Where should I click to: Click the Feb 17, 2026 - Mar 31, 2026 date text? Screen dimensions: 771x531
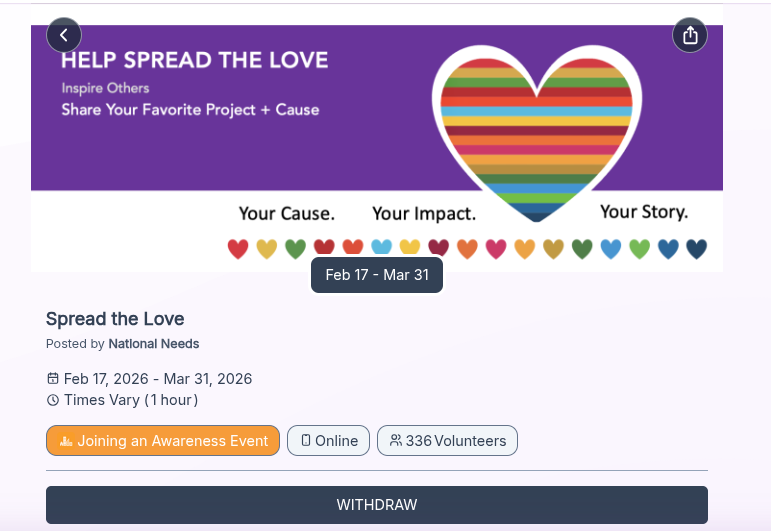(x=158, y=379)
